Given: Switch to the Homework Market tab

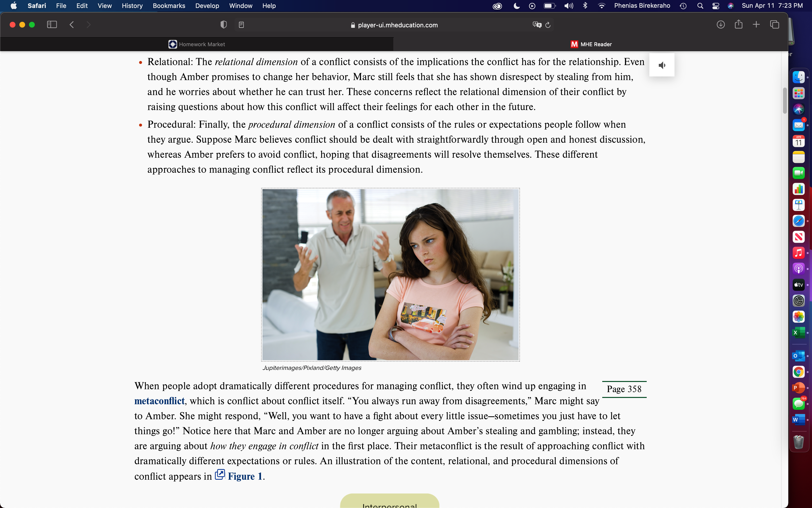Looking at the screenshot, I should [197, 44].
